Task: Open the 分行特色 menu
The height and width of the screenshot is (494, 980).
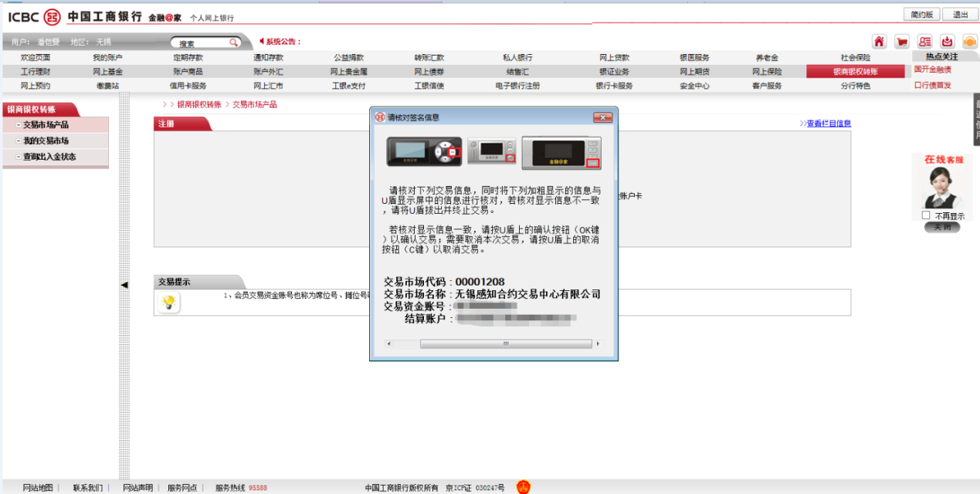Action: [856, 86]
